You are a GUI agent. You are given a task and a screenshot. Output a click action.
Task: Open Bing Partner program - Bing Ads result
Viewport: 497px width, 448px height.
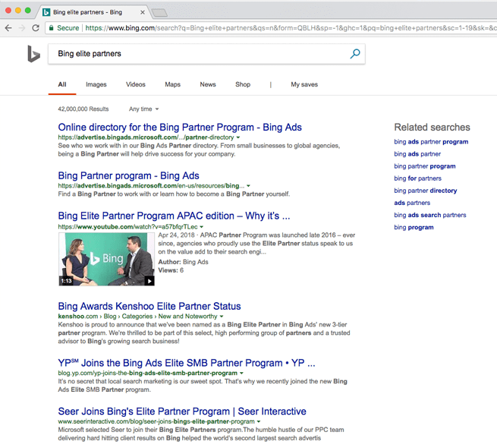128,175
